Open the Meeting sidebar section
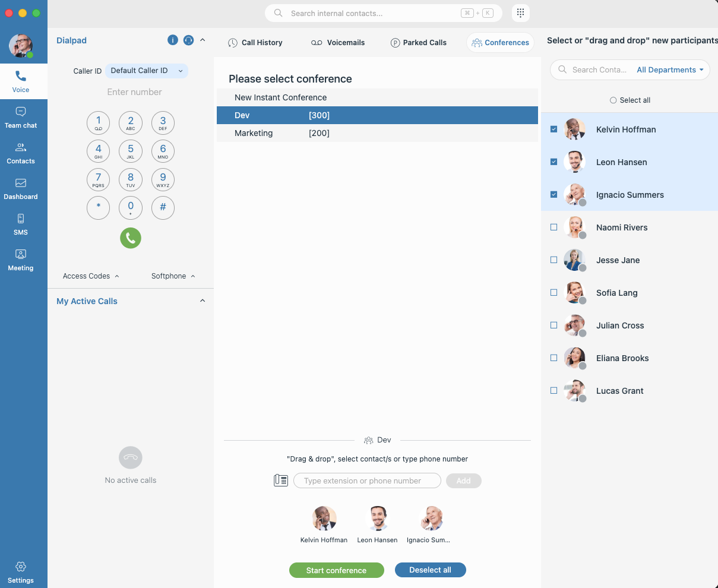 click(x=21, y=260)
